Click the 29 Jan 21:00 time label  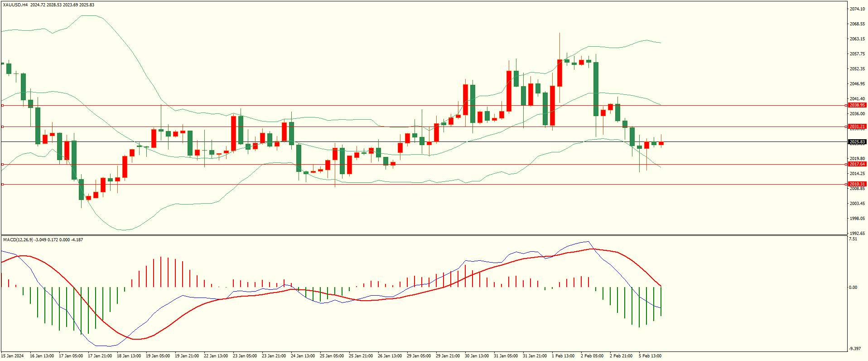(448, 356)
